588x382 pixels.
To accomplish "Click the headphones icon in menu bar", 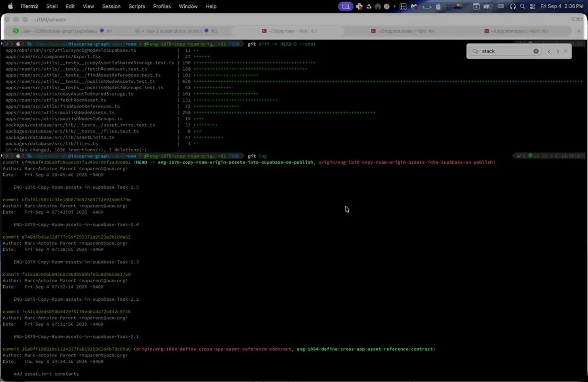I will coord(513,6).
